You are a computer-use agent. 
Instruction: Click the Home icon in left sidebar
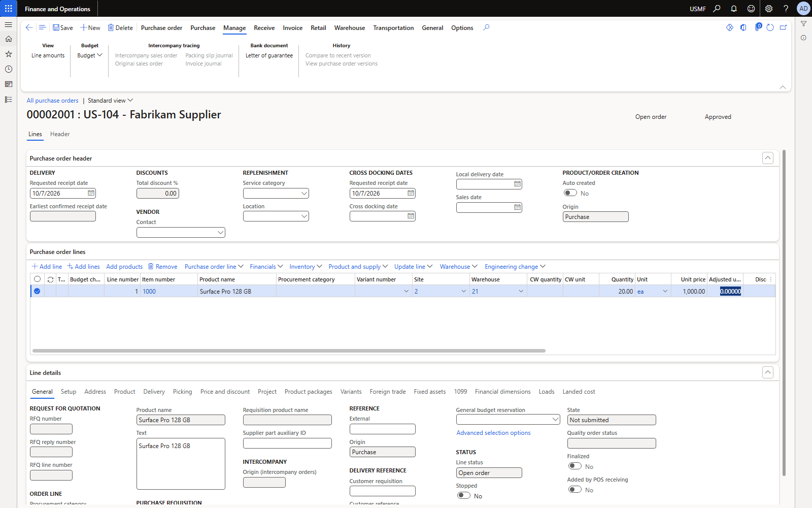tap(9, 39)
